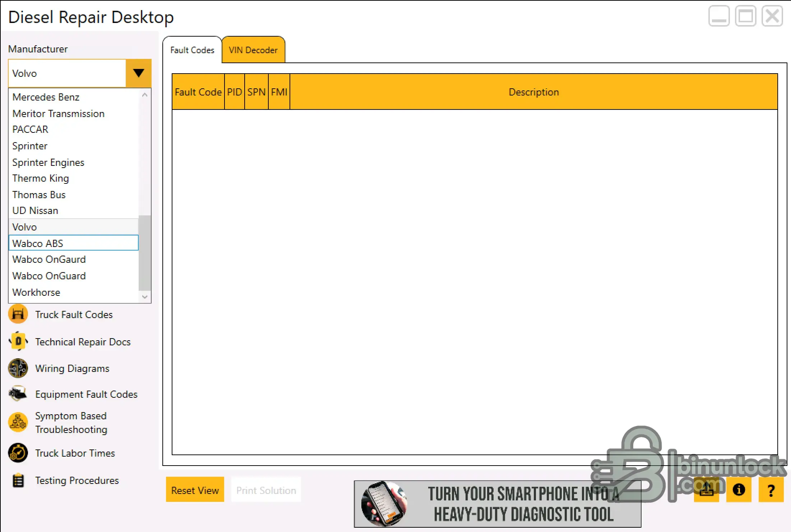
Task: Choose PACCAR from the manufacturer list
Action: click(73, 129)
